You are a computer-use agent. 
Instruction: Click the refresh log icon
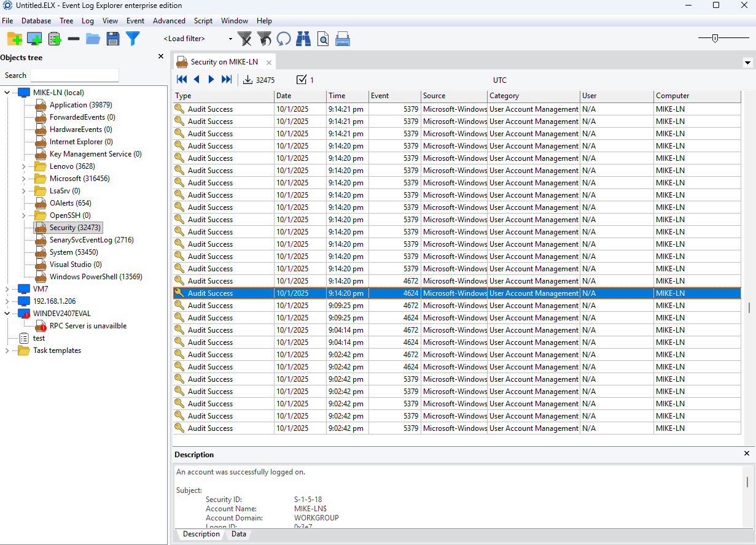[283, 39]
